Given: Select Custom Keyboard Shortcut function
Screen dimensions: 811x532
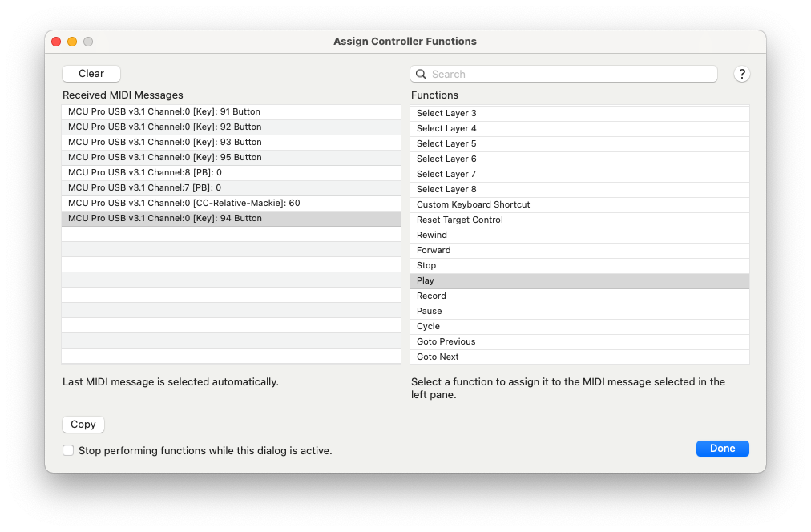Looking at the screenshot, I should pyautogui.click(x=579, y=204).
